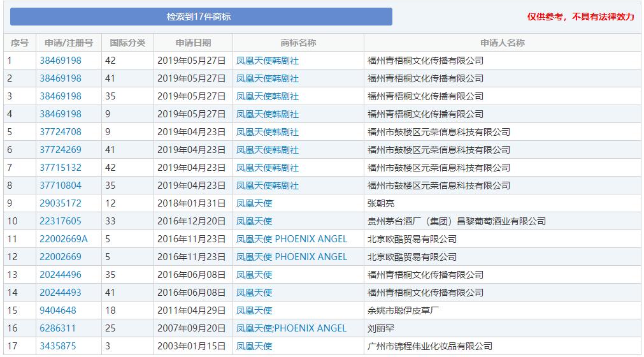Open registration number 38469198 in row 3
Image resolution: width=644 pixels, height=357 pixels.
tap(61, 96)
